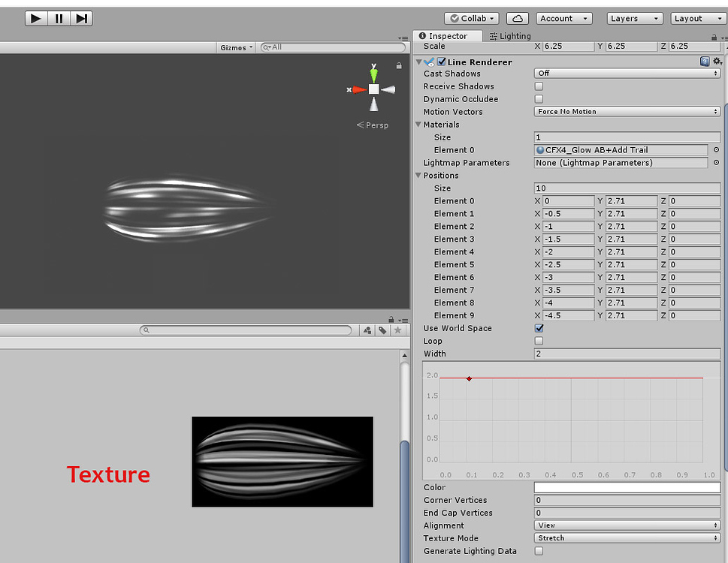Image resolution: width=728 pixels, height=563 pixels.
Task: Open the Texture Mode dropdown
Action: pyautogui.click(x=627, y=537)
